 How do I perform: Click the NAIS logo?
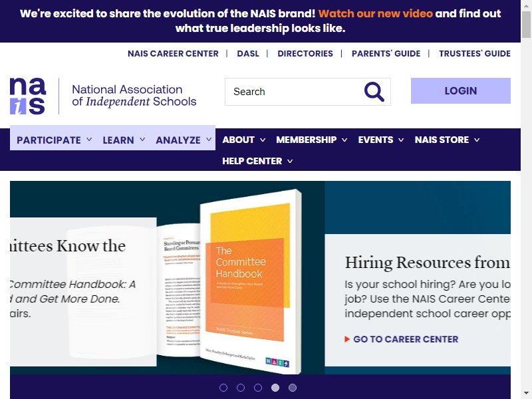[x=27, y=96]
